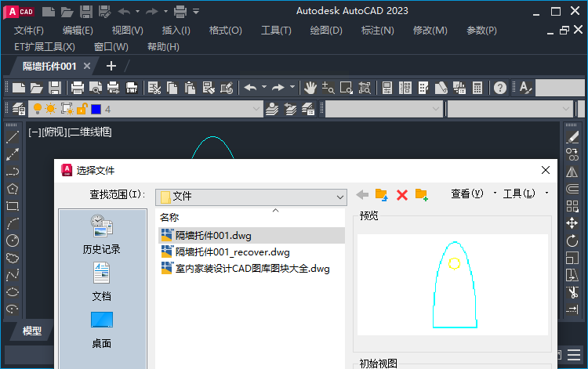
Task: Click the Help question mark icon
Action: coord(500,88)
